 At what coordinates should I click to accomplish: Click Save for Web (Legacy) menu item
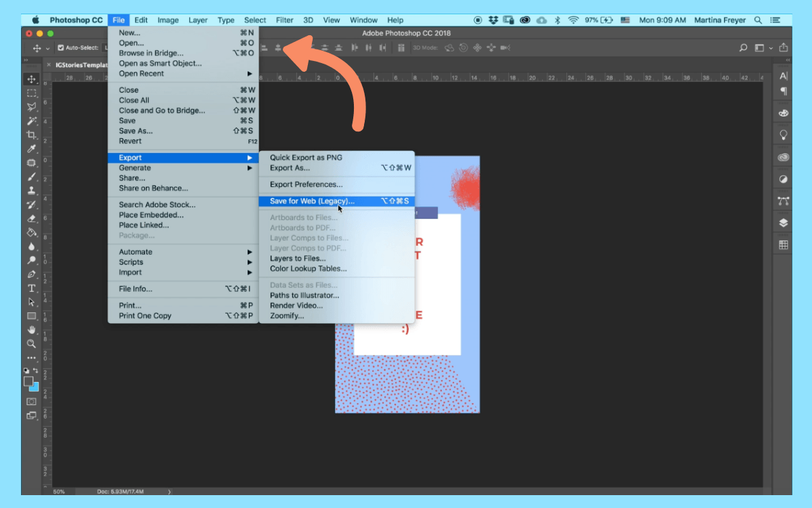pos(336,201)
